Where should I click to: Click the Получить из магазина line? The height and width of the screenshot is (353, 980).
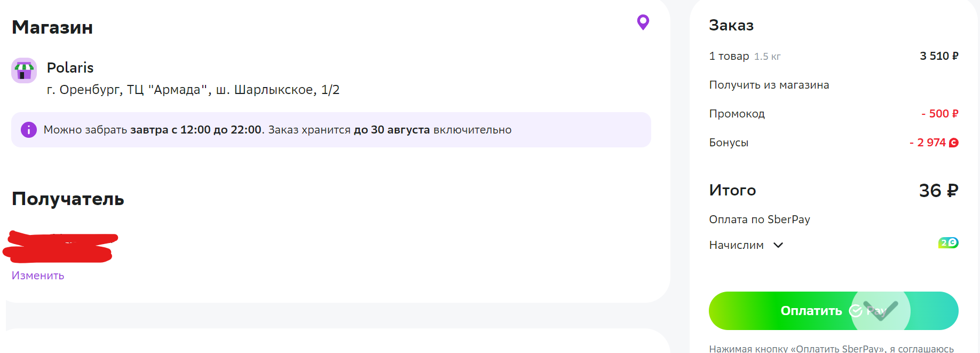tap(769, 85)
